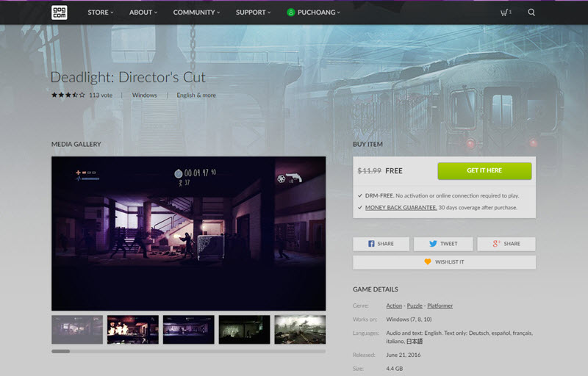Open the Action genre link
The image size is (588, 376).
[x=394, y=305]
